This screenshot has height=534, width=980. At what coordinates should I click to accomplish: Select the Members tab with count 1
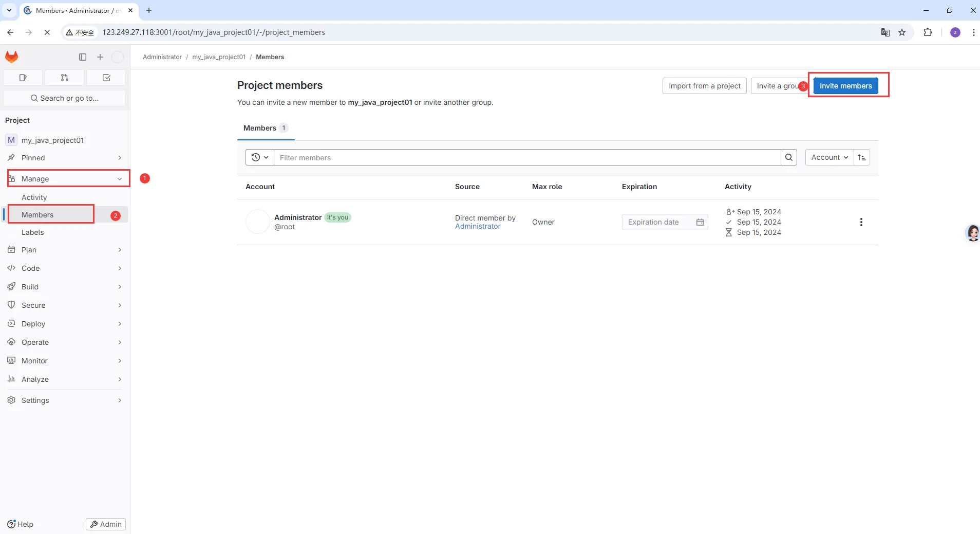tap(266, 128)
